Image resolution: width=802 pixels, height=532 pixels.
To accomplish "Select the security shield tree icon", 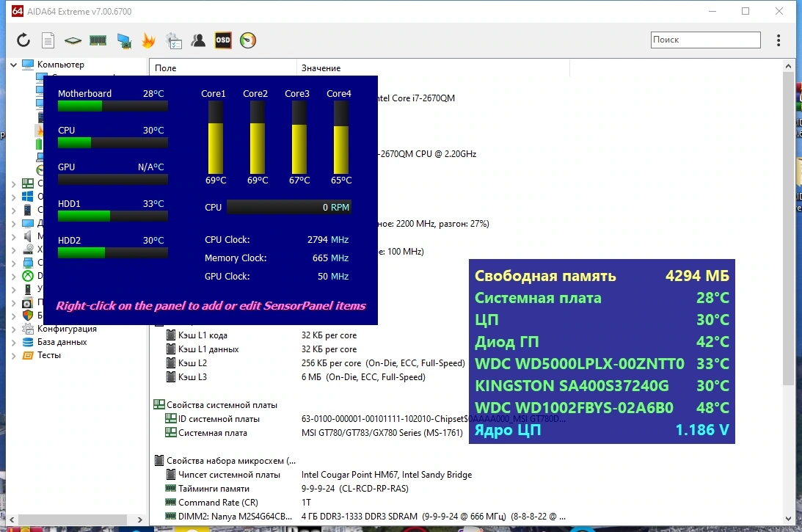I will (x=28, y=315).
